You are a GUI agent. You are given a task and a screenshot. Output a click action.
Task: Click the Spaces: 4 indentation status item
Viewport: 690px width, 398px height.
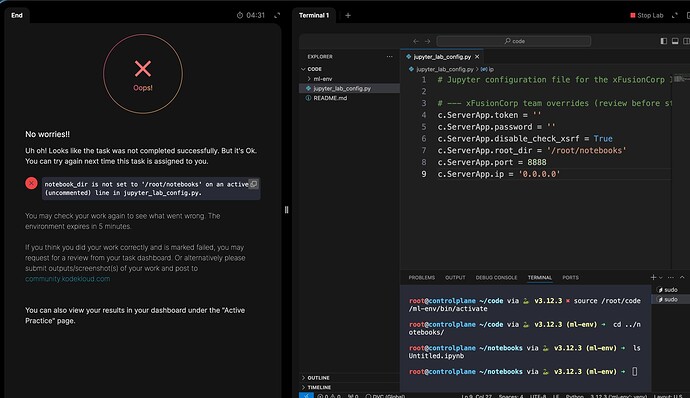[x=511, y=396]
